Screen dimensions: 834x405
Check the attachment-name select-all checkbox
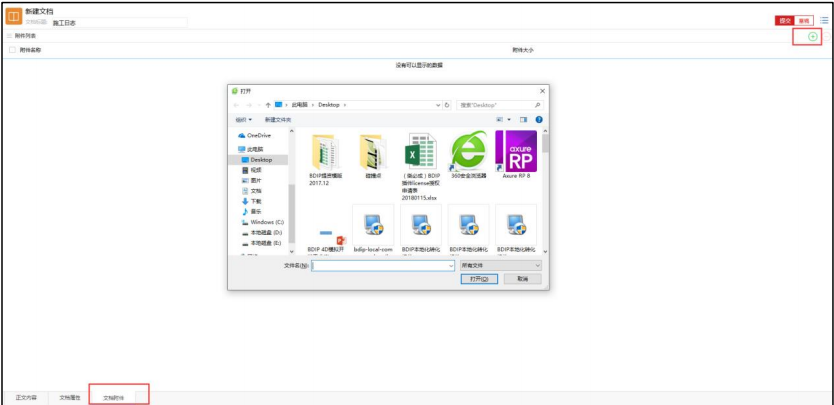12,50
